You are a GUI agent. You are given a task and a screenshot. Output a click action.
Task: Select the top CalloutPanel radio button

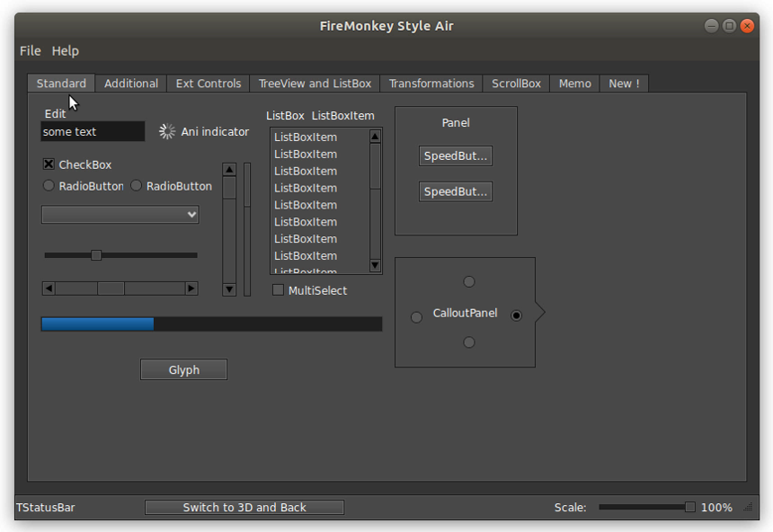(x=469, y=281)
